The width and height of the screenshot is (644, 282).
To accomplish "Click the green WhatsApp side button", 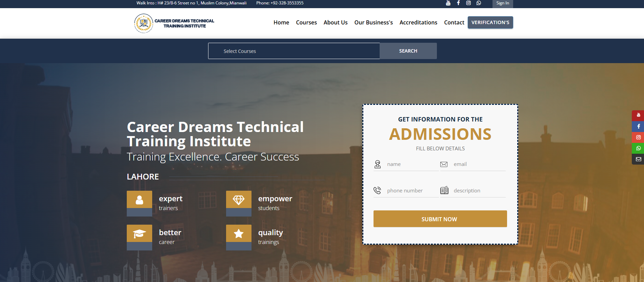I will 638,148.
